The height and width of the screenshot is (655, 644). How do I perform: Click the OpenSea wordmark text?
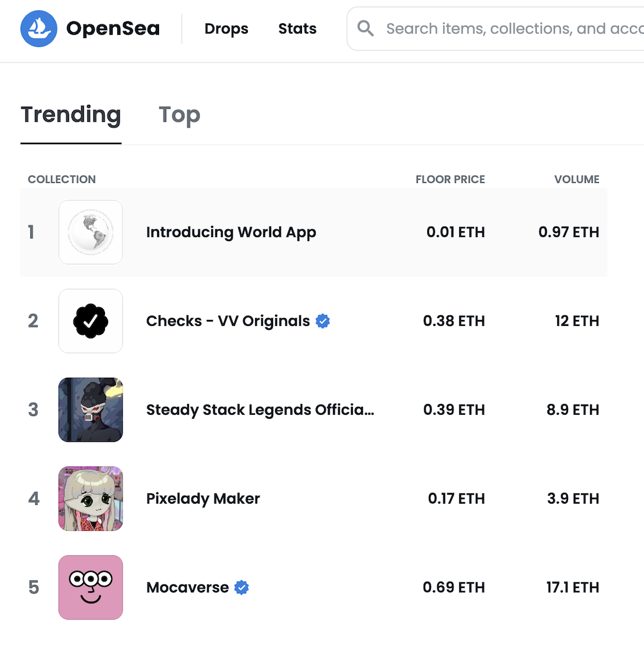pos(113,29)
